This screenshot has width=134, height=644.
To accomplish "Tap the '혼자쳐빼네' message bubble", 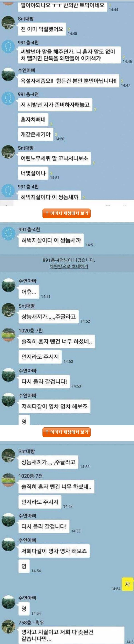I will coord(33,120).
